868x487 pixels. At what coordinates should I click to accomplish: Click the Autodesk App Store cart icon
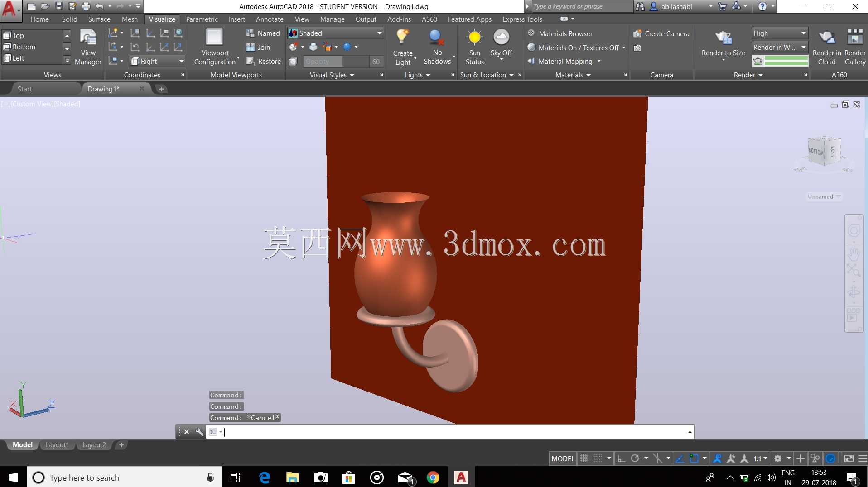(x=723, y=6)
